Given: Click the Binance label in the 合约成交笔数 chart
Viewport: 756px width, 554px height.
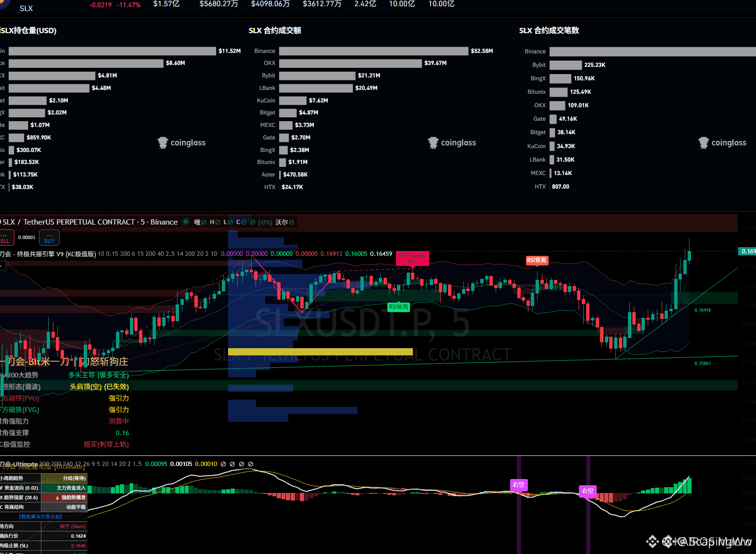Looking at the screenshot, I should 535,51.
